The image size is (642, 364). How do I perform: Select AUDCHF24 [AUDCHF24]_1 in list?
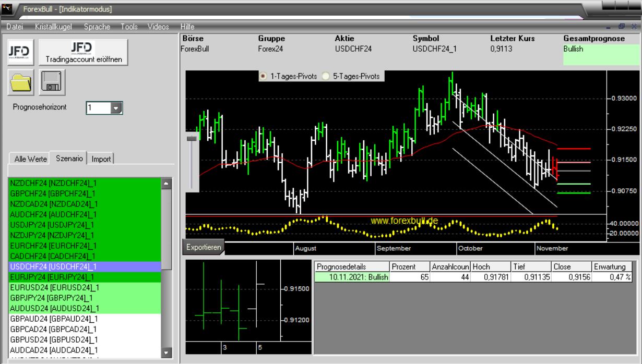click(x=85, y=214)
